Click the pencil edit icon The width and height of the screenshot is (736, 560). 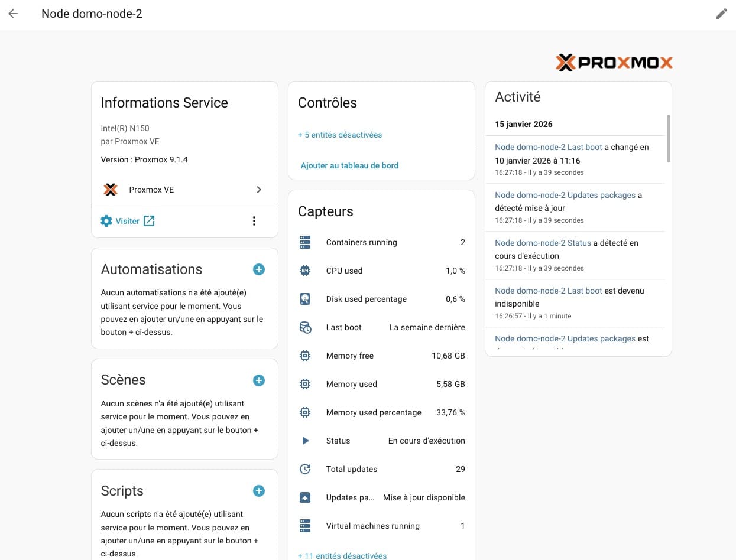(721, 14)
